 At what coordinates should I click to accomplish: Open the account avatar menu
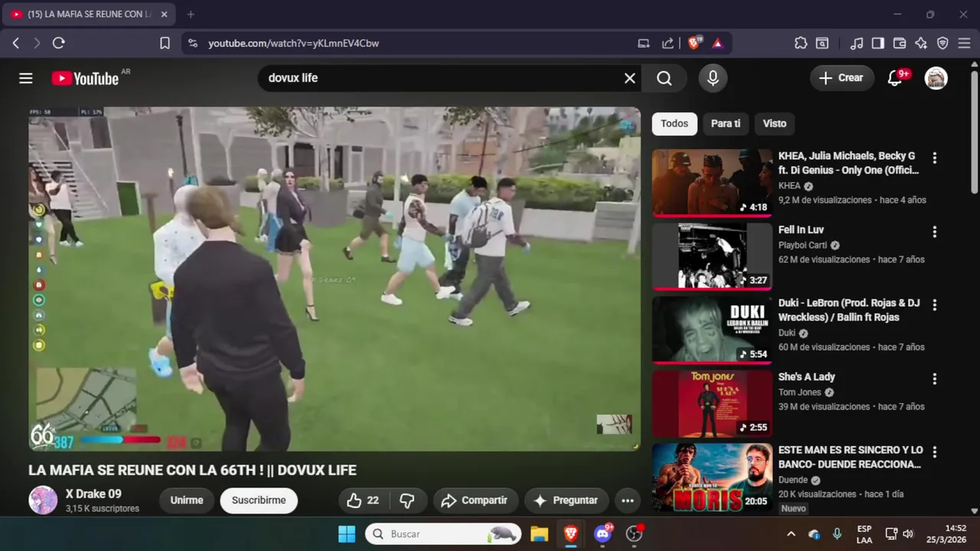click(x=936, y=78)
